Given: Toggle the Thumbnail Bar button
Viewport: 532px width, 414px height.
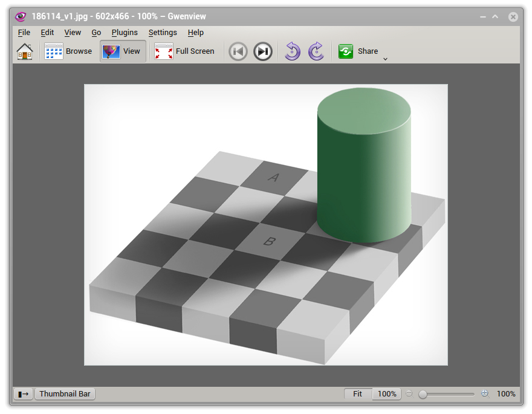Looking at the screenshot, I should click(x=65, y=394).
